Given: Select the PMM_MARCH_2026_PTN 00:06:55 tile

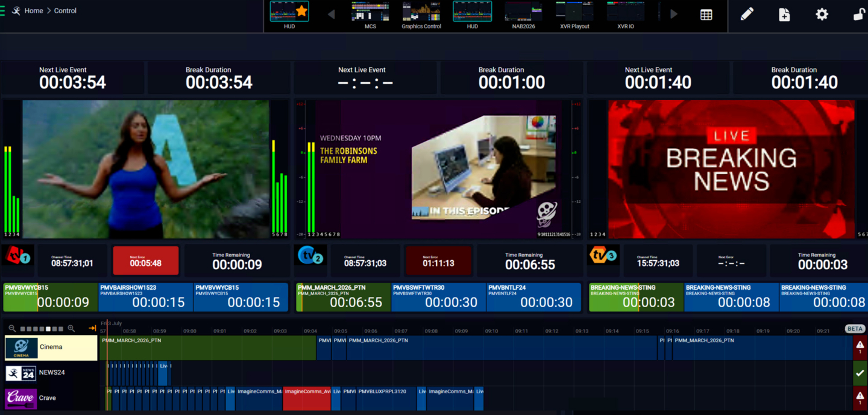Looking at the screenshot, I should [x=344, y=298].
